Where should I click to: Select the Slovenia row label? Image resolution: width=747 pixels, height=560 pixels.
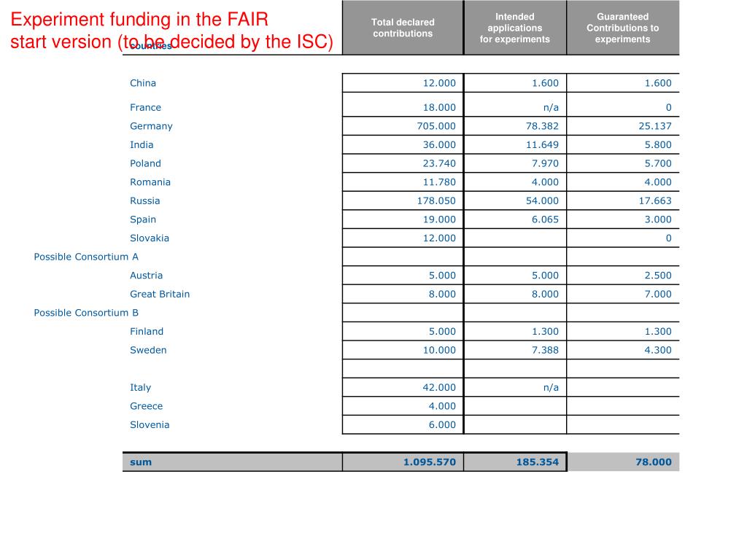pos(150,425)
